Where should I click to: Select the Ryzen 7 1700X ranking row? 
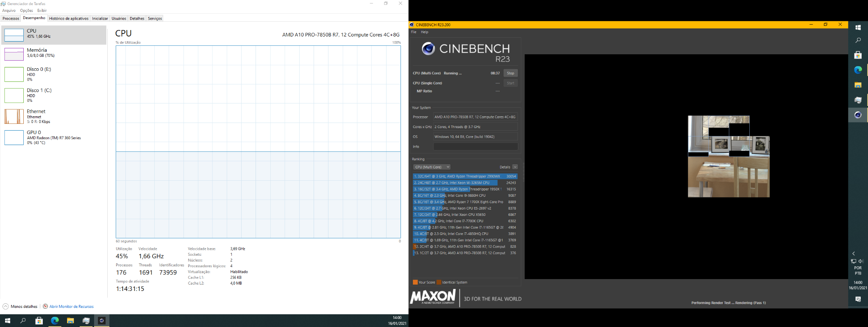pyautogui.click(x=465, y=202)
